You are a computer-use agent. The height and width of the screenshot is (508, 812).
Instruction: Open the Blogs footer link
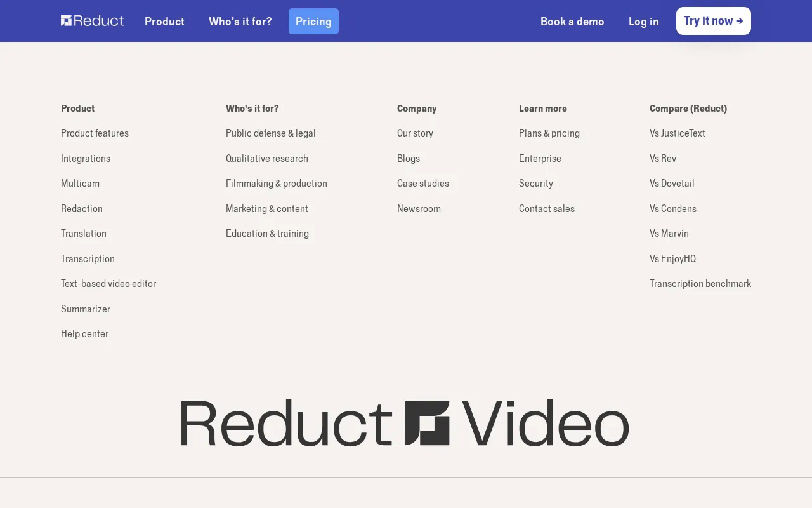pyautogui.click(x=409, y=159)
